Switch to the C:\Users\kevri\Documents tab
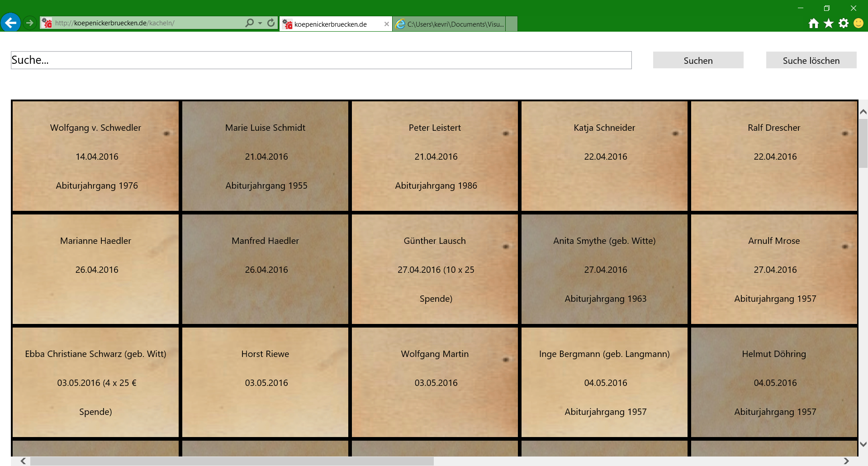The image size is (868, 466). click(x=449, y=24)
